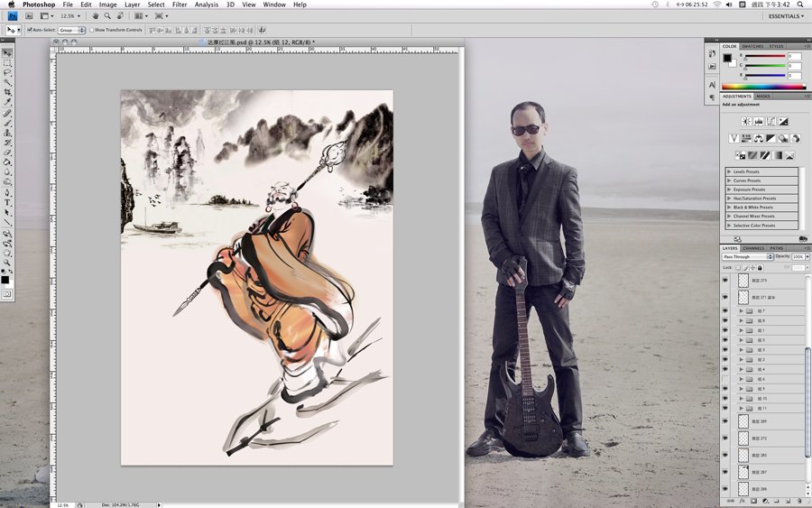Viewport: 812px width, 508px height.
Task: Add an Invert adjustment
Action: coord(741,155)
